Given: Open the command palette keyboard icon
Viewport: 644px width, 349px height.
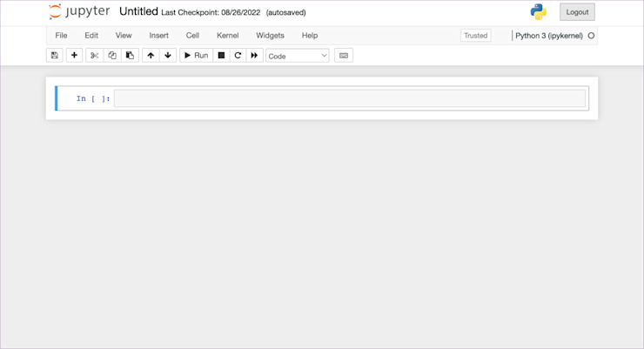Looking at the screenshot, I should (x=344, y=56).
